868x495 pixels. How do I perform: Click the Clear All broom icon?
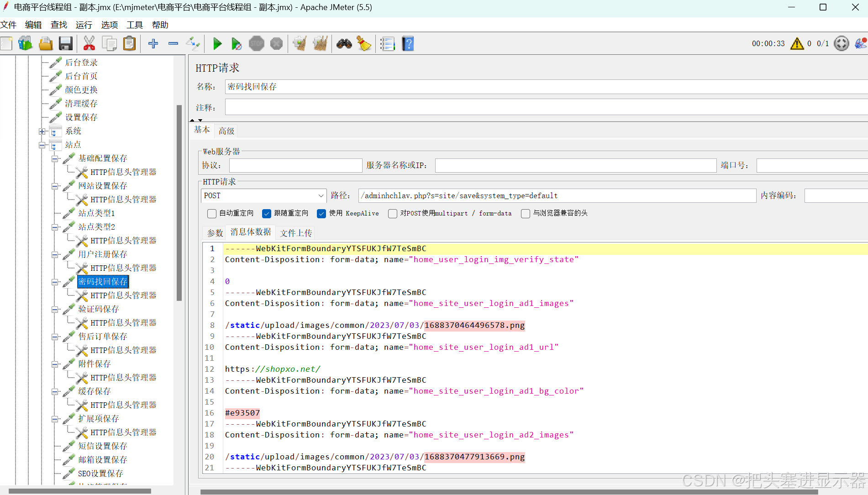click(x=364, y=44)
